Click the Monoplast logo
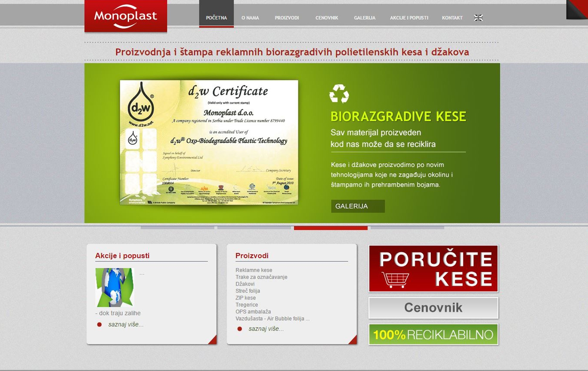 tap(126, 16)
